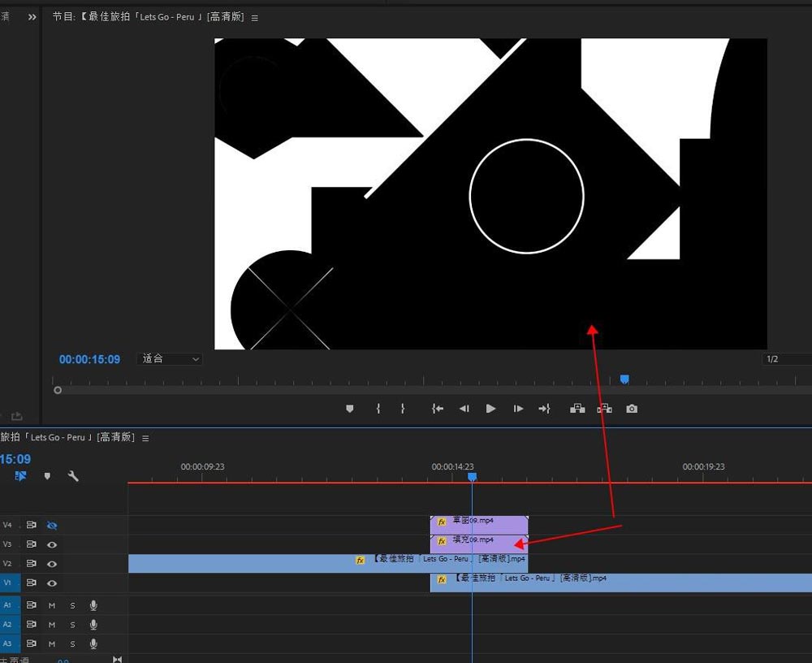Open the program monitor panel menu

[x=255, y=18]
